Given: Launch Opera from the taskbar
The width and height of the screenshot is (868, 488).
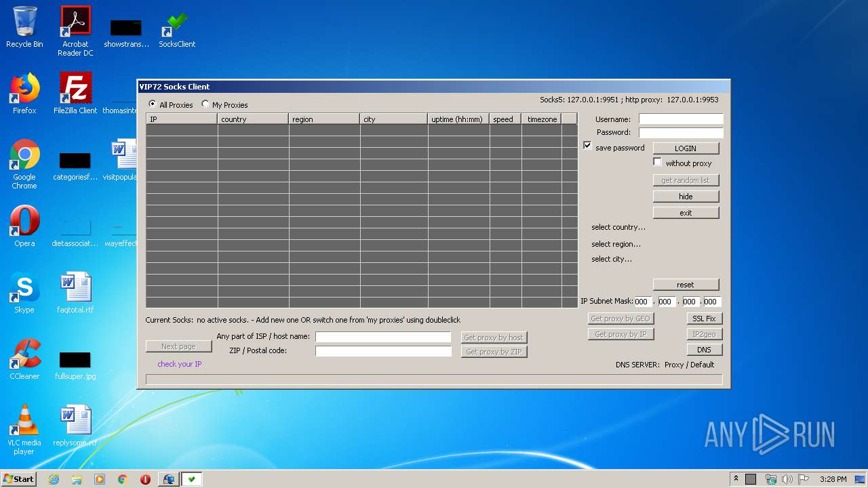Looking at the screenshot, I should point(145,479).
